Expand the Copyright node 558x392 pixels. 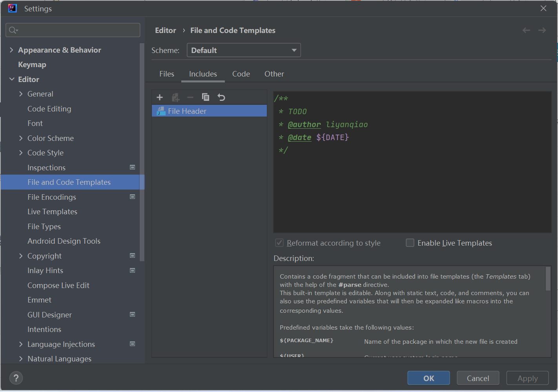click(x=21, y=256)
